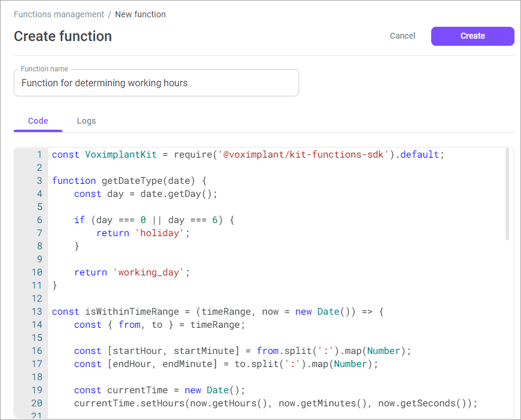Click 'getDateType(date)' in function declaration
This screenshot has width=521, height=420.
pyautogui.click(x=148, y=181)
